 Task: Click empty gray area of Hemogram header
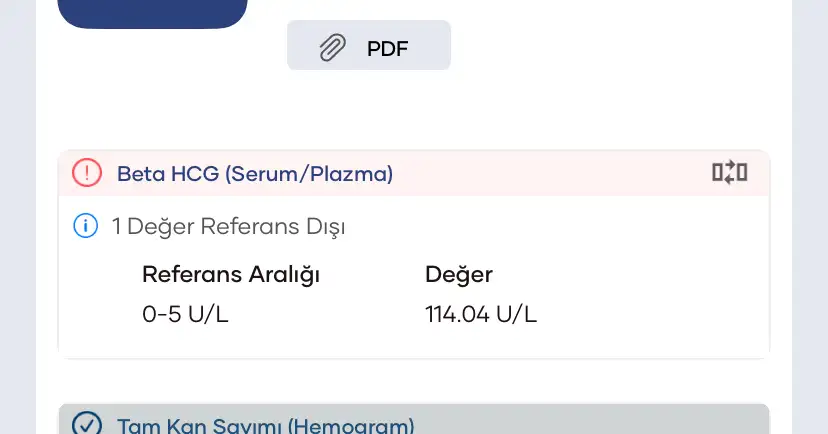click(x=590, y=422)
